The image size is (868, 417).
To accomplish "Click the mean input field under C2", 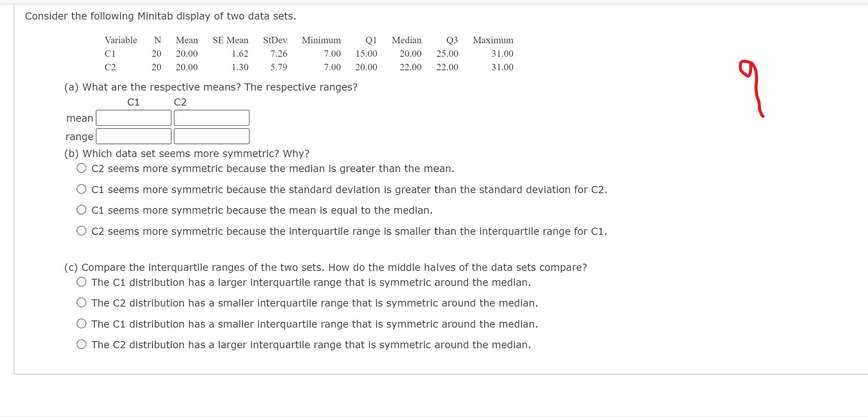I will click(x=211, y=118).
